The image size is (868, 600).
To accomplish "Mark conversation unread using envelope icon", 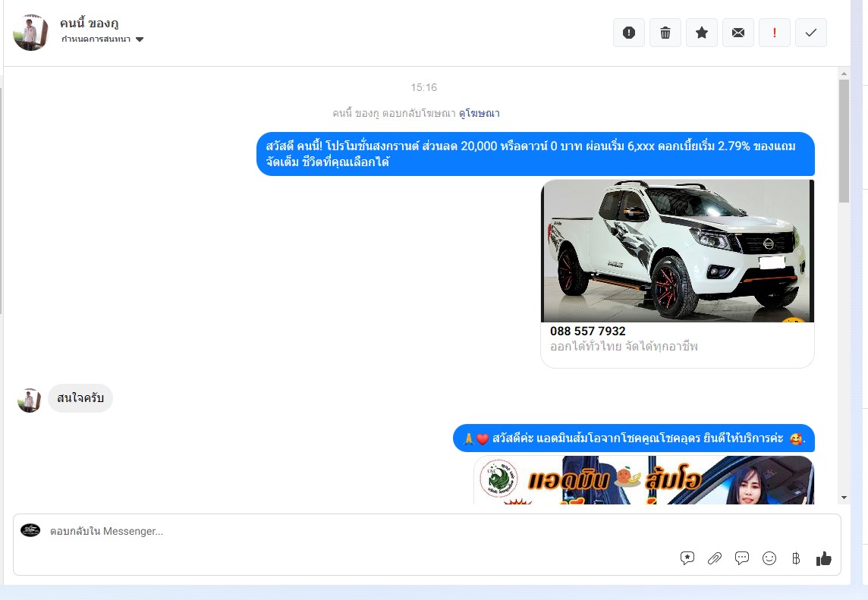I will click(x=738, y=33).
